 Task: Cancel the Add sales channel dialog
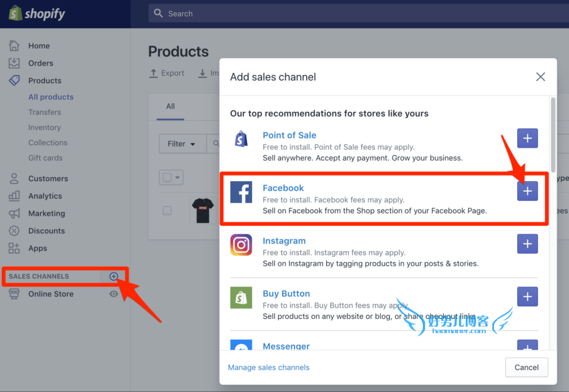[x=527, y=368]
